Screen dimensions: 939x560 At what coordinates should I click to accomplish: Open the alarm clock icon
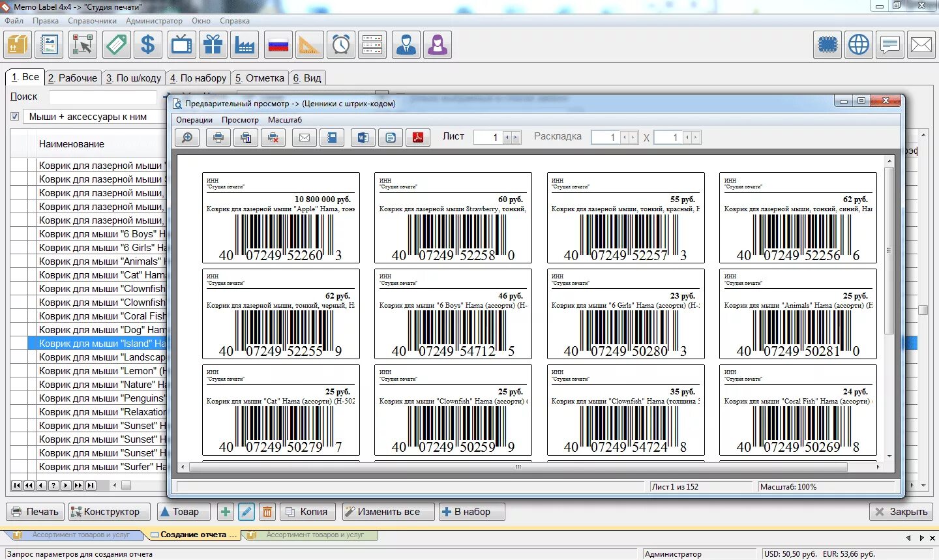click(341, 45)
